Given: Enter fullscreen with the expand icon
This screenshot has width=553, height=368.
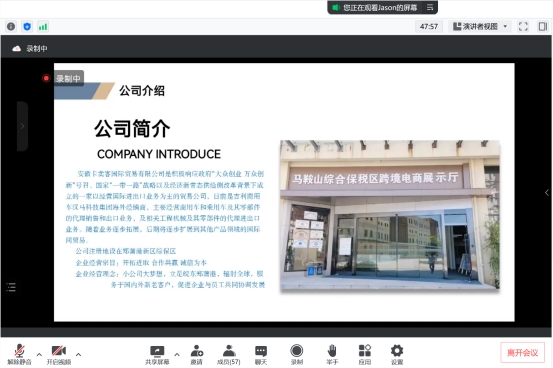Looking at the screenshot, I should (x=523, y=26).
